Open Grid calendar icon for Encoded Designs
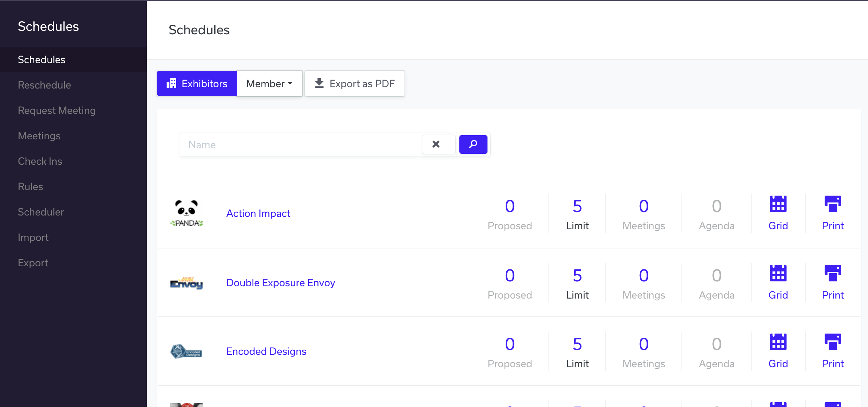The width and height of the screenshot is (868, 407). [778, 342]
